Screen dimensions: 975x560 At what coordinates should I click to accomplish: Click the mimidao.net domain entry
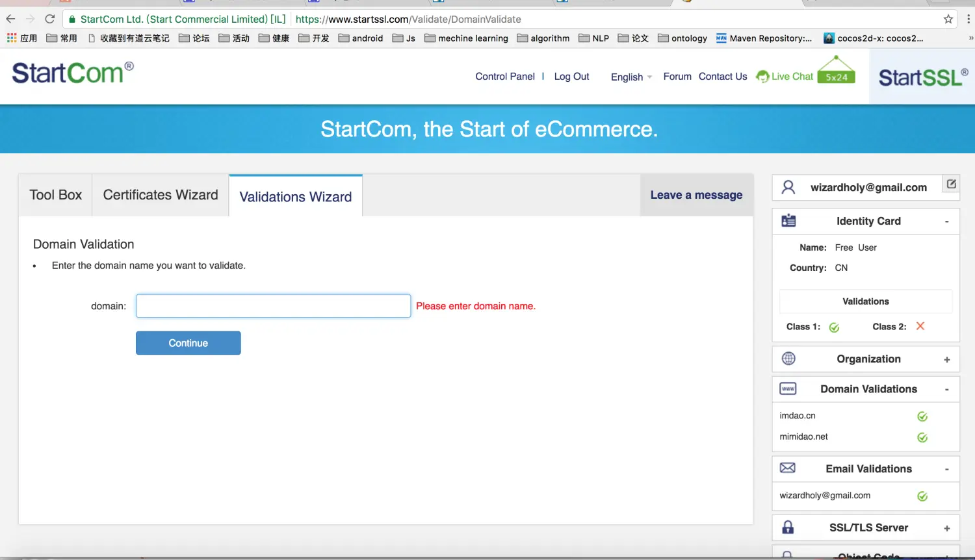(x=803, y=437)
